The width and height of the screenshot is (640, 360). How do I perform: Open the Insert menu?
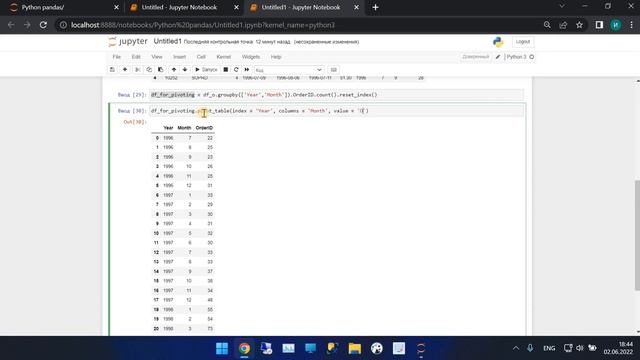179,57
